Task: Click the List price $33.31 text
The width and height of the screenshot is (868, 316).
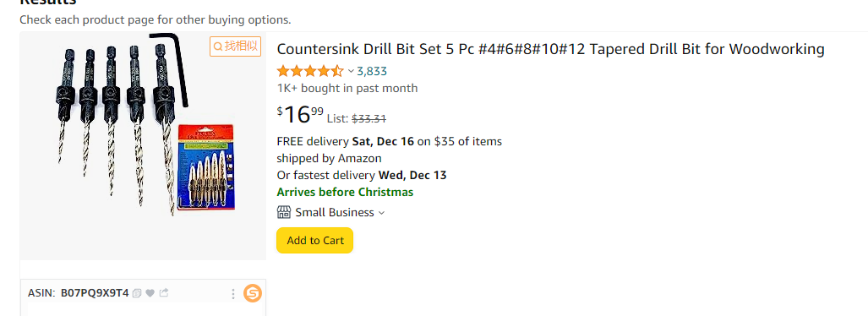Action: pos(357,118)
